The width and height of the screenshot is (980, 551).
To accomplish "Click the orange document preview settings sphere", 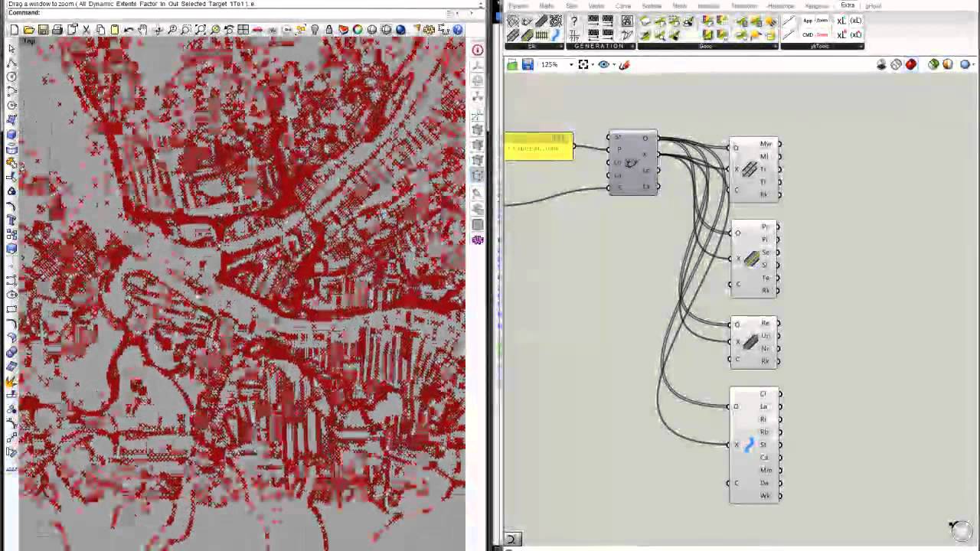I will [x=948, y=65].
